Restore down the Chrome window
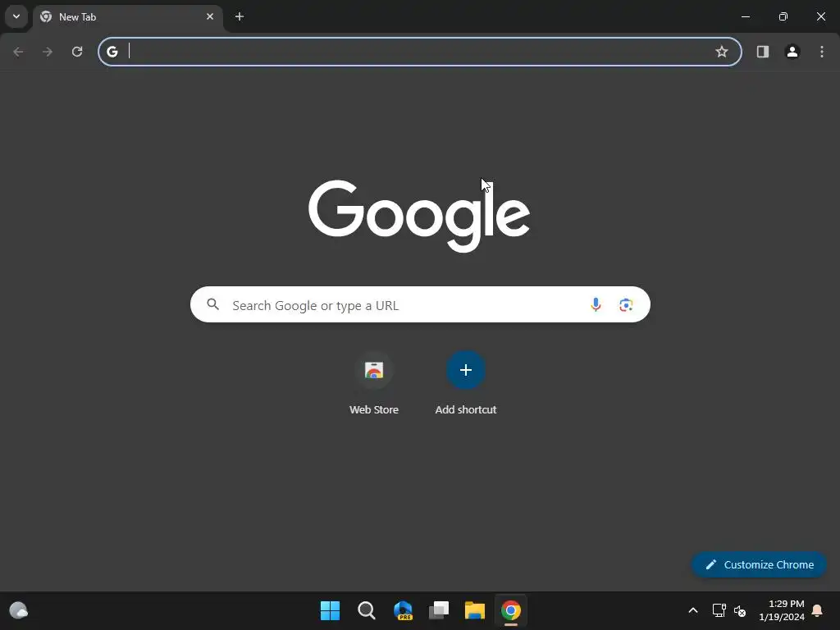 [783, 16]
